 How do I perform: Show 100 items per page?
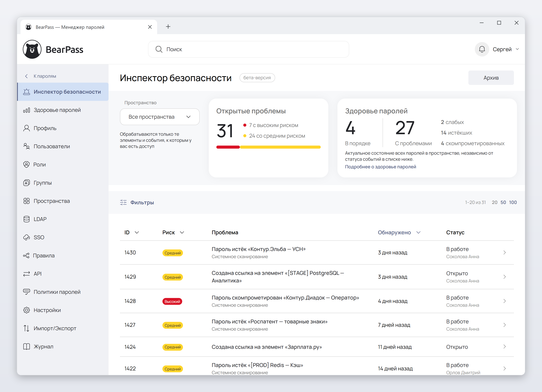[513, 202]
